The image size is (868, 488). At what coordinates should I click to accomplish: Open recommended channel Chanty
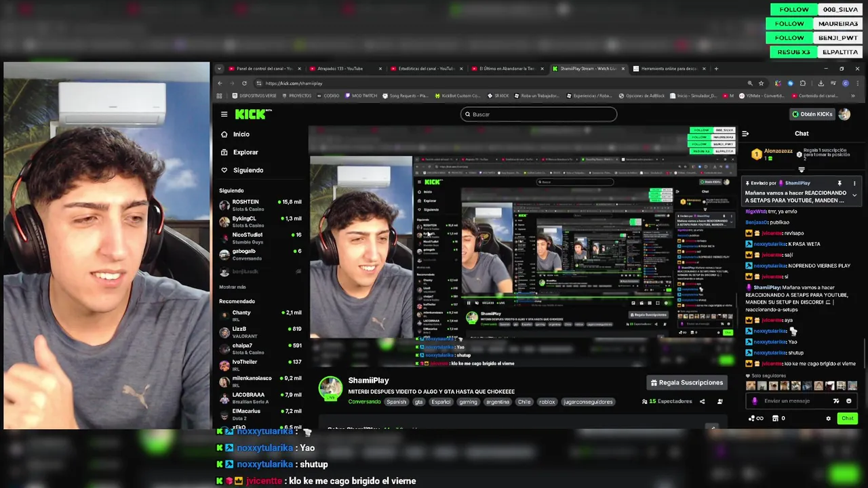pos(260,316)
